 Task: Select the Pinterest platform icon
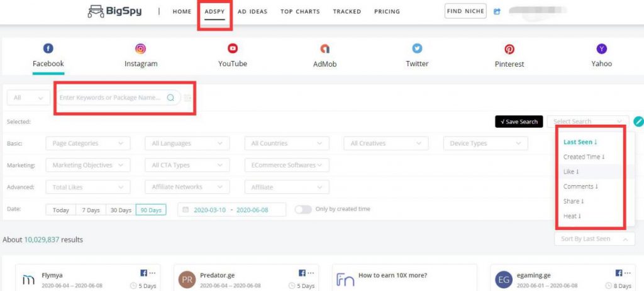tap(509, 49)
